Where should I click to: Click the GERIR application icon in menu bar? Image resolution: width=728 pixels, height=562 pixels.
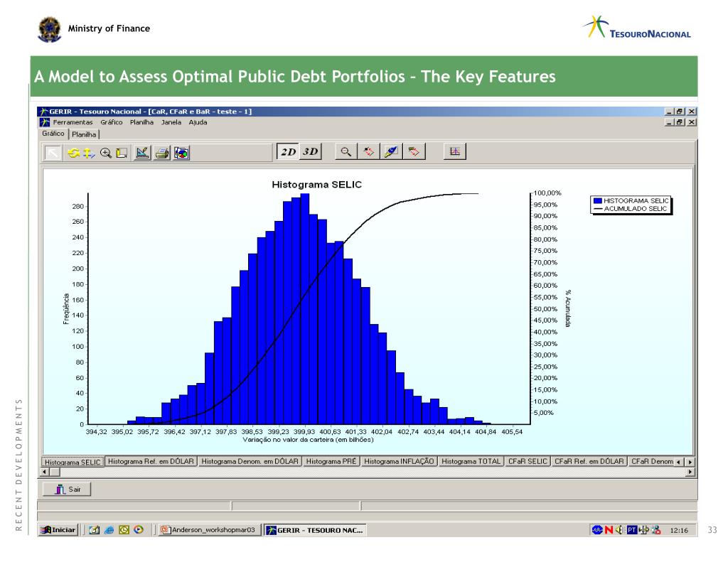[x=45, y=122]
